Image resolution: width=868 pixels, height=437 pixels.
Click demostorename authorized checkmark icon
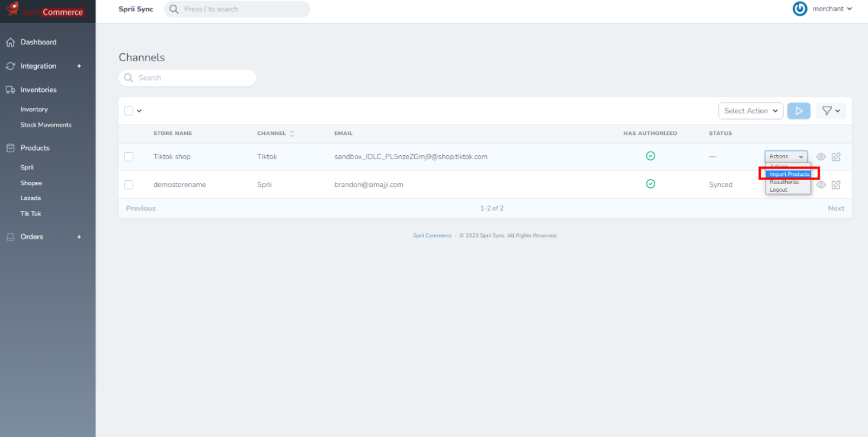650,184
